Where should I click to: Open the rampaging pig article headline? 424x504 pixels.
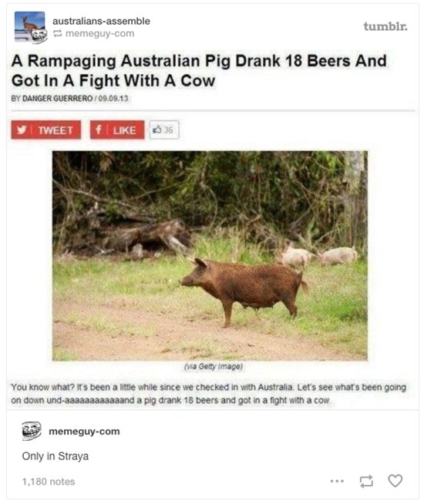click(199, 70)
